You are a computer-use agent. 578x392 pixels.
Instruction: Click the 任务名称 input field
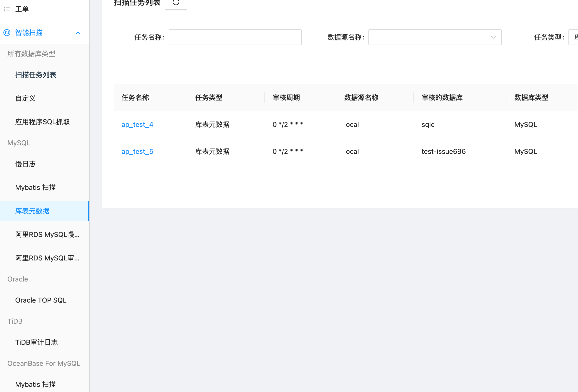pyautogui.click(x=235, y=37)
